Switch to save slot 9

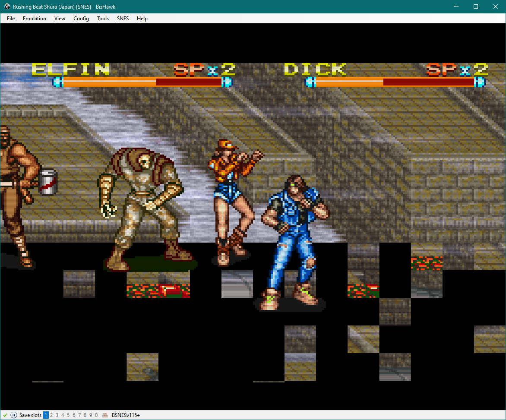(x=90, y=415)
